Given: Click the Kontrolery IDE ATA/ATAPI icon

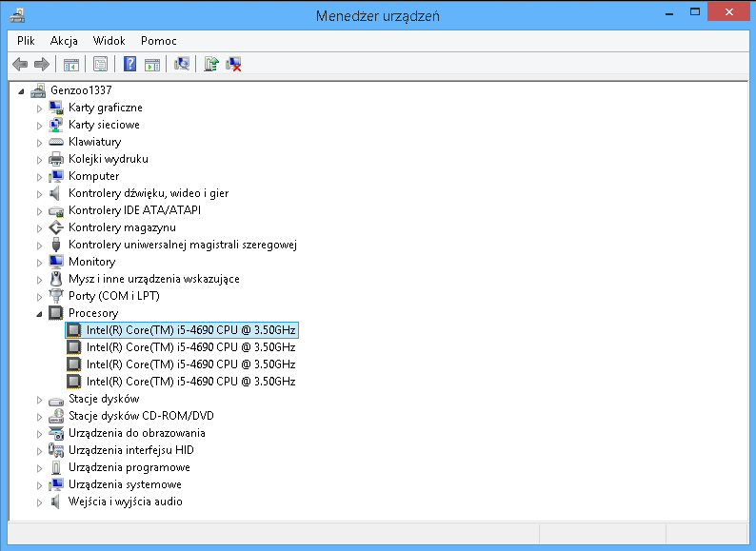Looking at the screenshot, I should (x=56, y=211).
